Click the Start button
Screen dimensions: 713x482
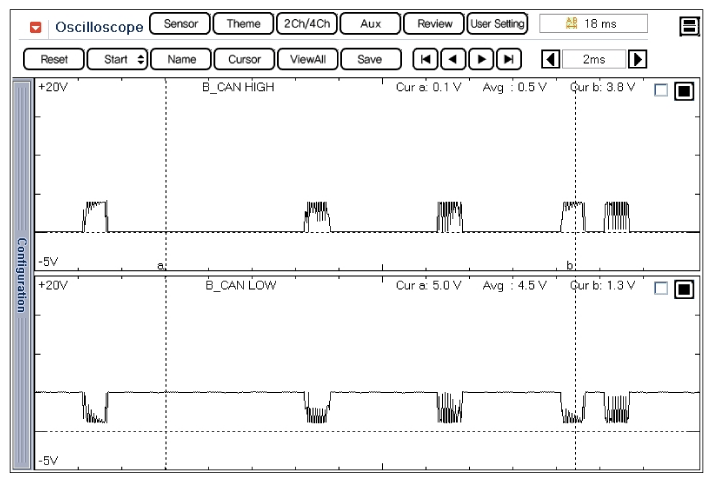pos(116,59)
